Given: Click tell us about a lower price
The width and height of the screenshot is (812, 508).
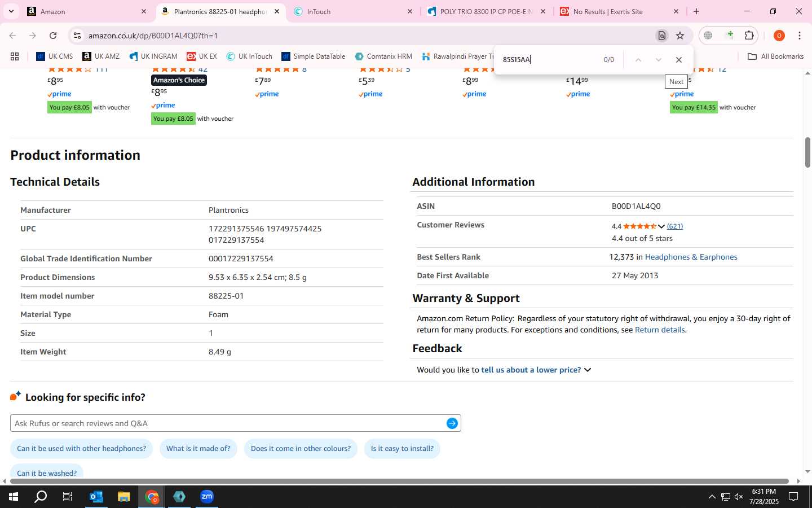Looking at the screenshot, I should pos(531,370).
